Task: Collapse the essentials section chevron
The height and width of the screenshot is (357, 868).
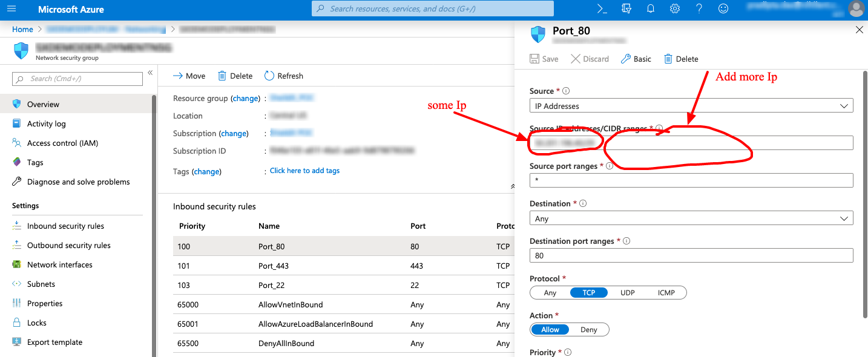Action: tap(513, 186)
